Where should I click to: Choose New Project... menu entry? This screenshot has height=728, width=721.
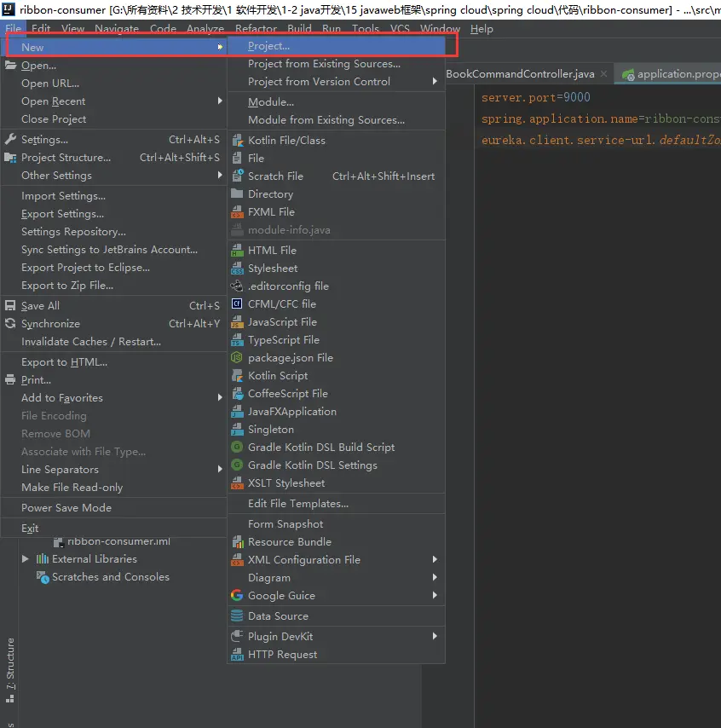point(336,46)
